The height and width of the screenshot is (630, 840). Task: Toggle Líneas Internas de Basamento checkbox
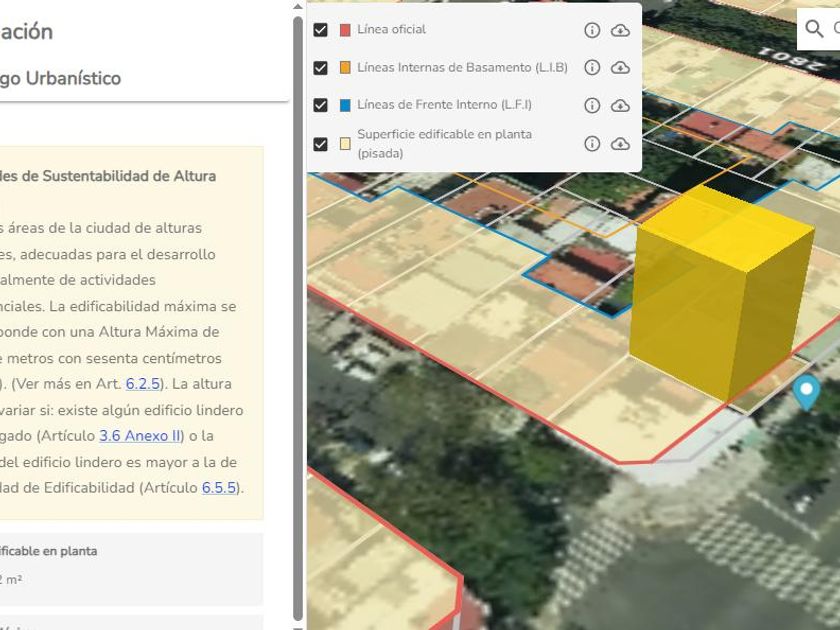click(320, 68)
